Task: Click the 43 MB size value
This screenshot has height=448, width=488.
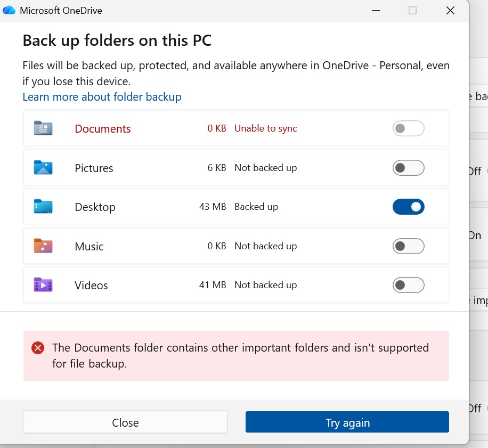Action: [213, 207]
